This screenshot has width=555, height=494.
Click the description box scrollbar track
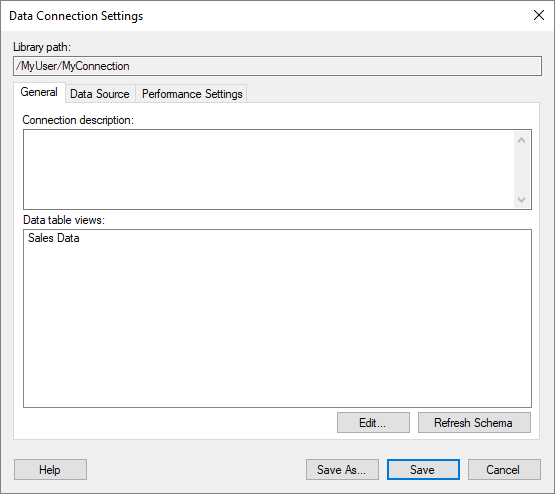(521, 170)
